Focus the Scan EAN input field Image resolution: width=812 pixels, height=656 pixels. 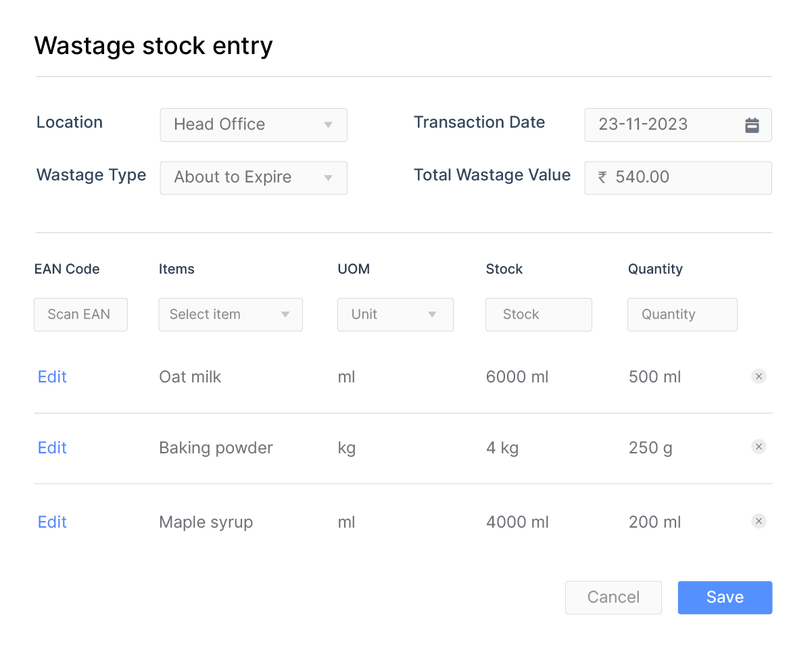80,315
